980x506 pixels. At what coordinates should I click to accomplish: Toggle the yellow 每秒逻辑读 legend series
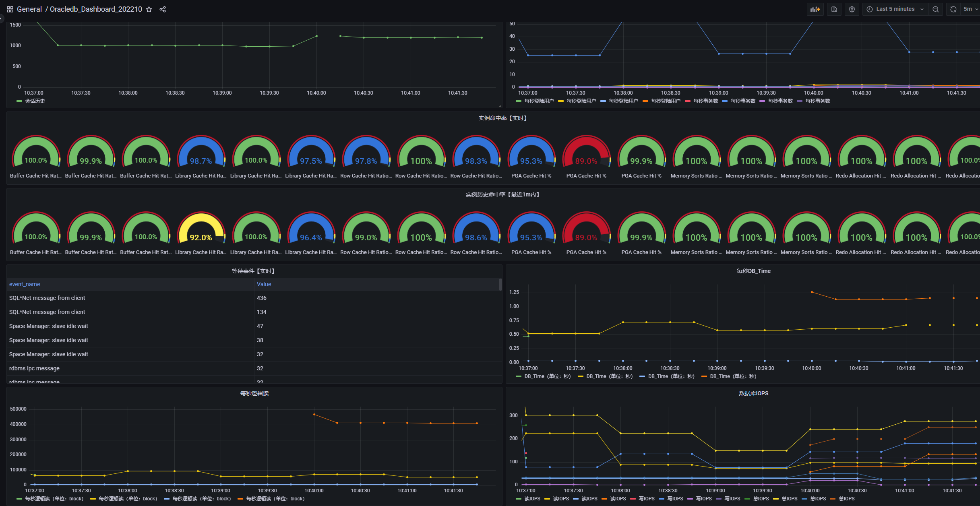tap(128, 499)
